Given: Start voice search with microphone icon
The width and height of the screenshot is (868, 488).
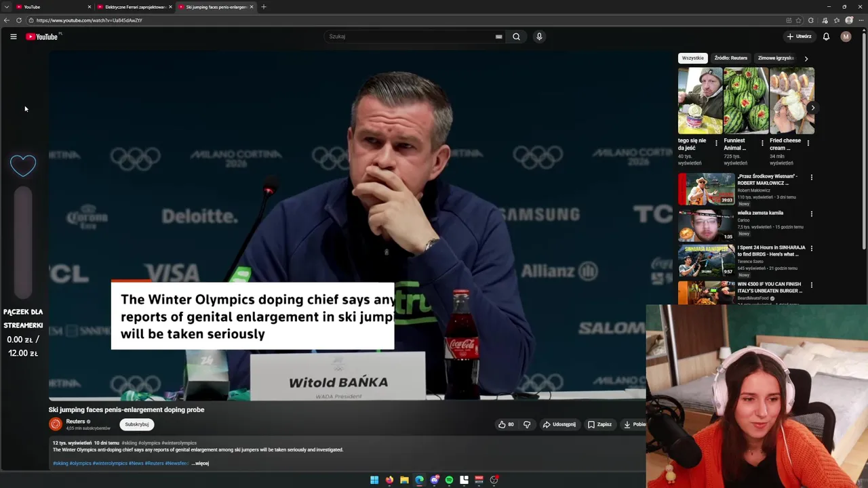Looking at the screenshot, I should pyautogui.click(x=539, y=37).
